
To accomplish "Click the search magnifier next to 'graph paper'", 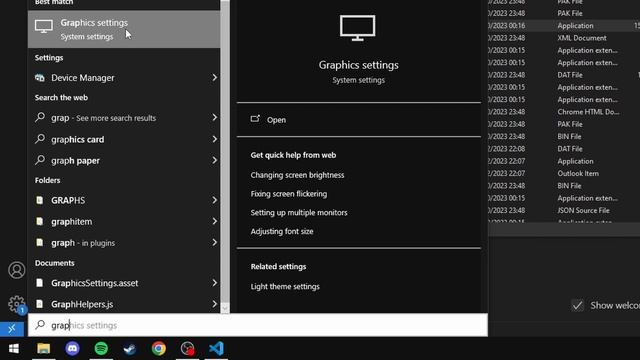I will tap(40, 160).
